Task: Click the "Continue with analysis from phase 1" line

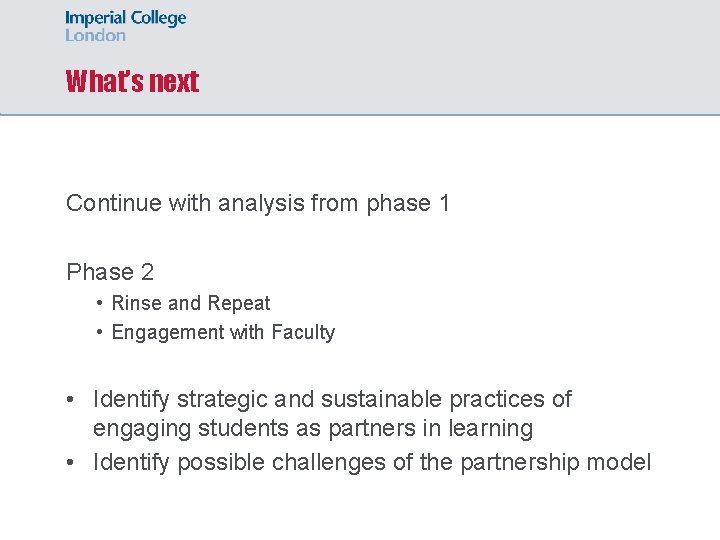Action: coord(258,204)
